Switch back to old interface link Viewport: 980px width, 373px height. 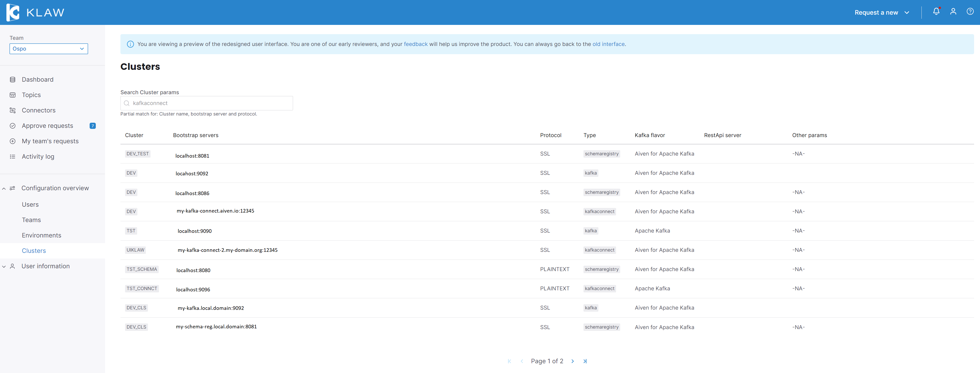coord(608,44)
